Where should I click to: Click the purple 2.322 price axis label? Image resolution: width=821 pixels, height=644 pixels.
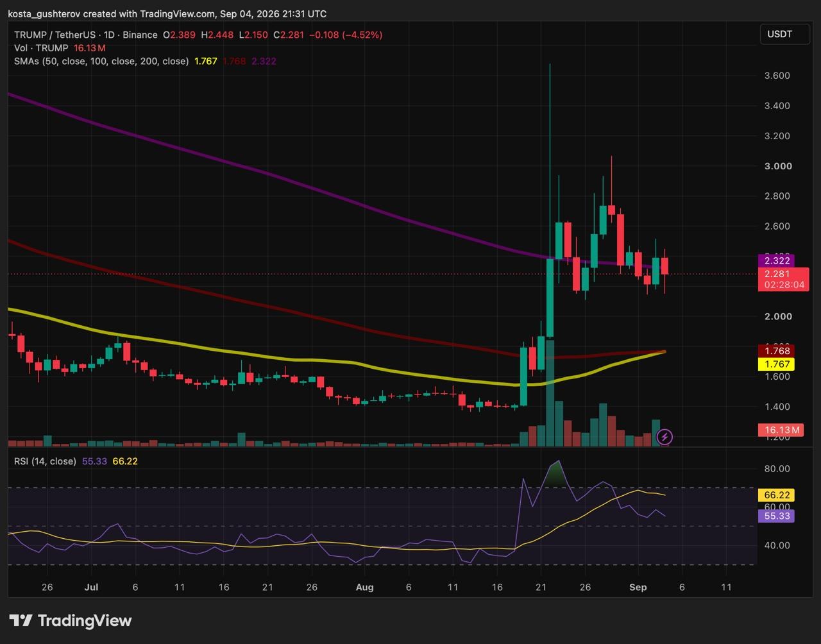point(776,261)
